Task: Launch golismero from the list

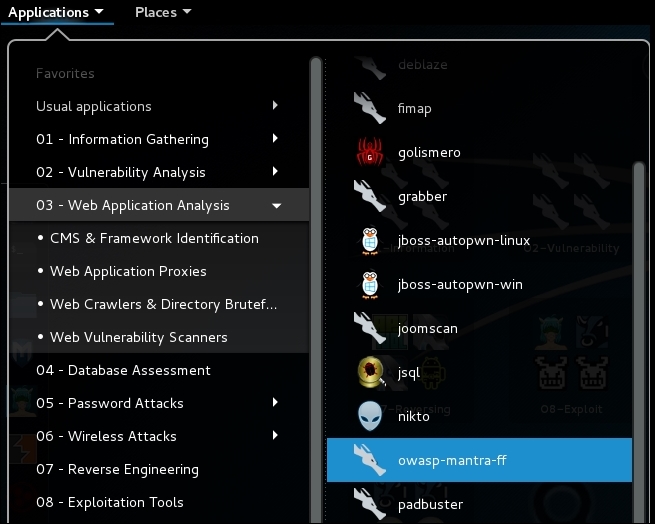Action: [x=479, y=152]
